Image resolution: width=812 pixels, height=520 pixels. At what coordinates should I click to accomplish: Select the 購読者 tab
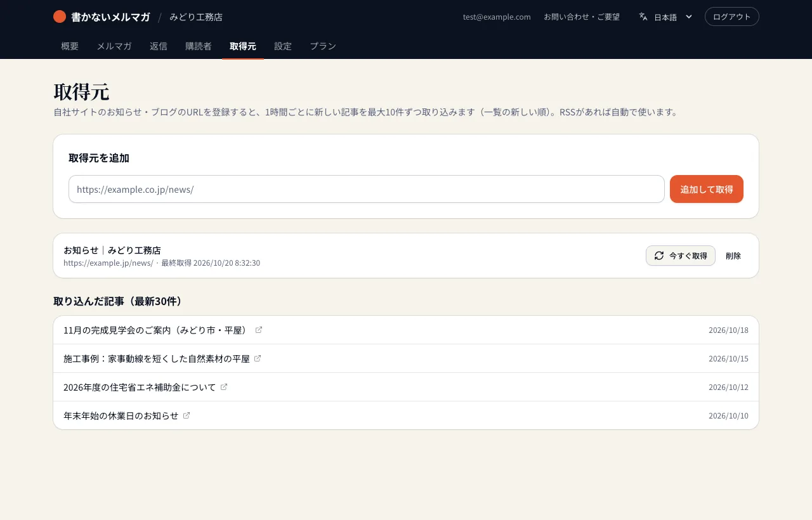(x=199, y=46)
